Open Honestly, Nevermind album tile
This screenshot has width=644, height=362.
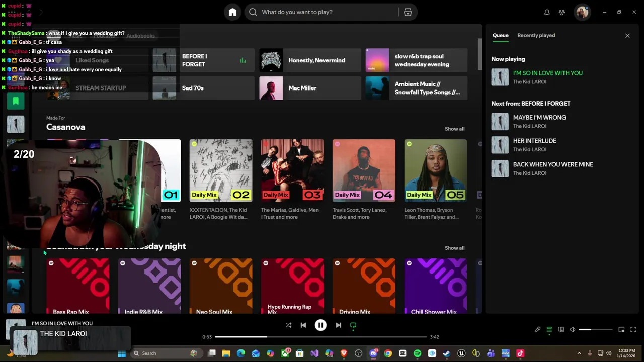(310, 60)
